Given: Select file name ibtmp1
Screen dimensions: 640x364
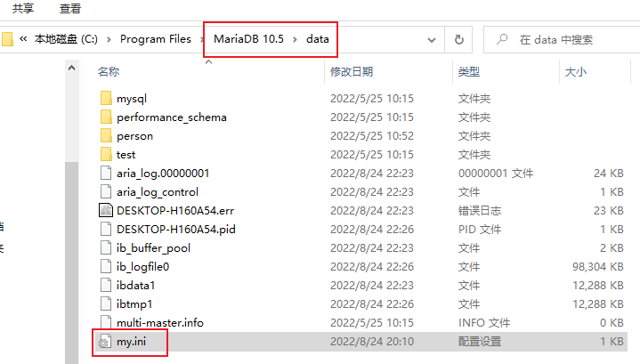Looking at the screenshot, I should tap(134, 304).
